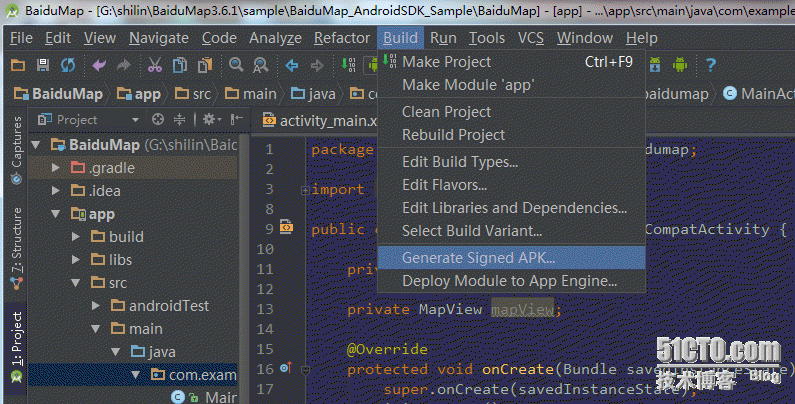Choose Generate Signed APK menu entry

(512, 258)
